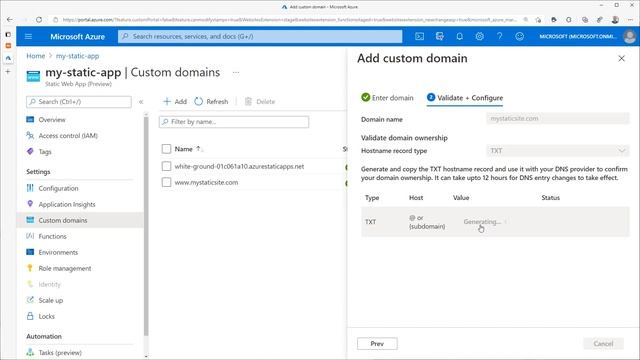Open www.mystaticsite.com domain entry
640x360 pixels.
click(x=206, y=182)
